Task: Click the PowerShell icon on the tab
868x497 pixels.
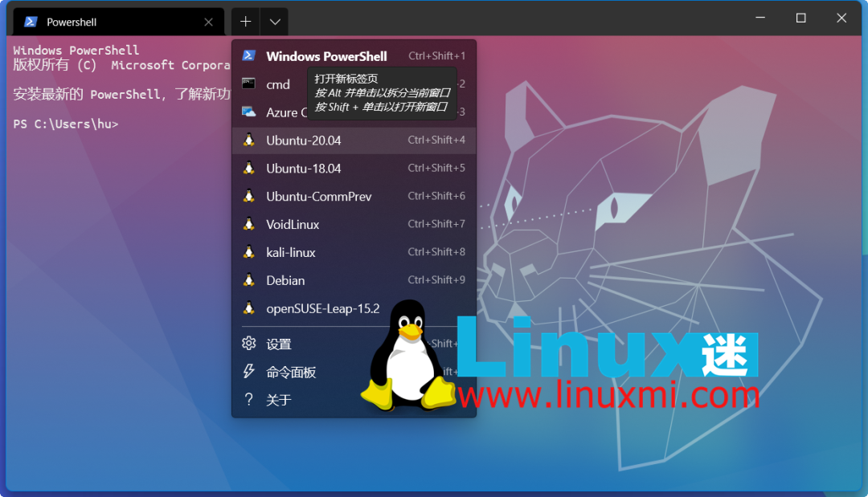Action: 31,22
